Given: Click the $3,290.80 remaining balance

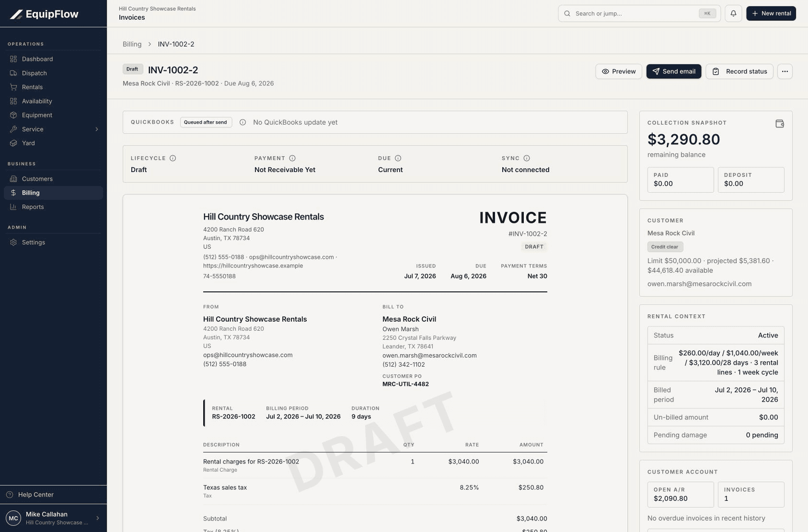Looking at the screenshot, I should coord(684,139).
